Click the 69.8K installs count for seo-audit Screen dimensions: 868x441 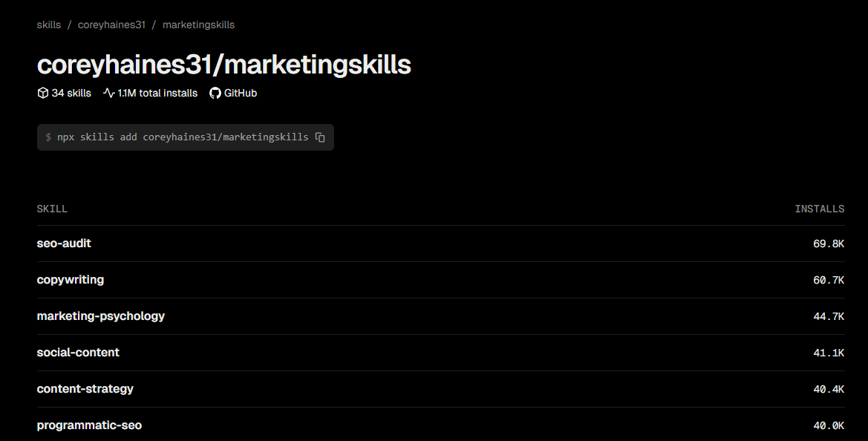pyautogui.click(x=829, y=244)
